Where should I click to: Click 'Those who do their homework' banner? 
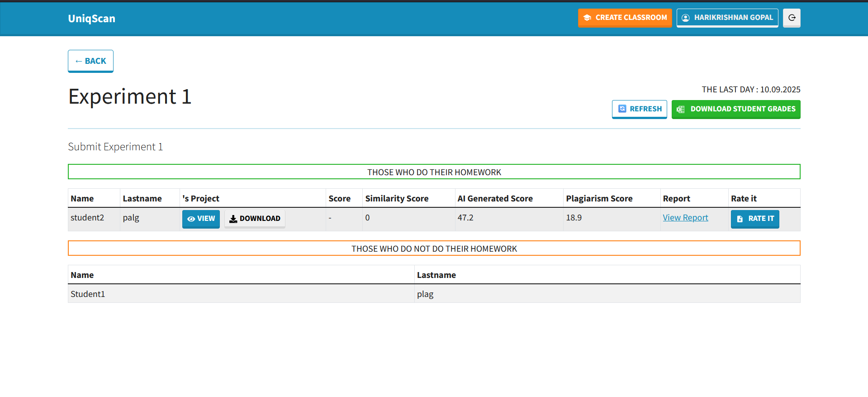[434, 172]
